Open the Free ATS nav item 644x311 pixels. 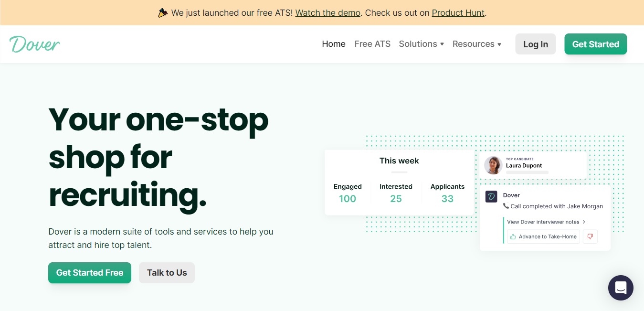(372, 44)
